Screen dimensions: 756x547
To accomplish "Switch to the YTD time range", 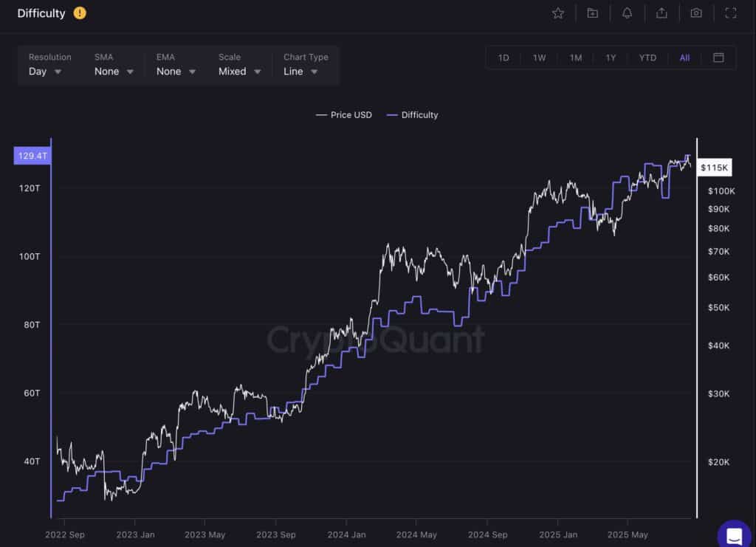I will pos(647,58).
